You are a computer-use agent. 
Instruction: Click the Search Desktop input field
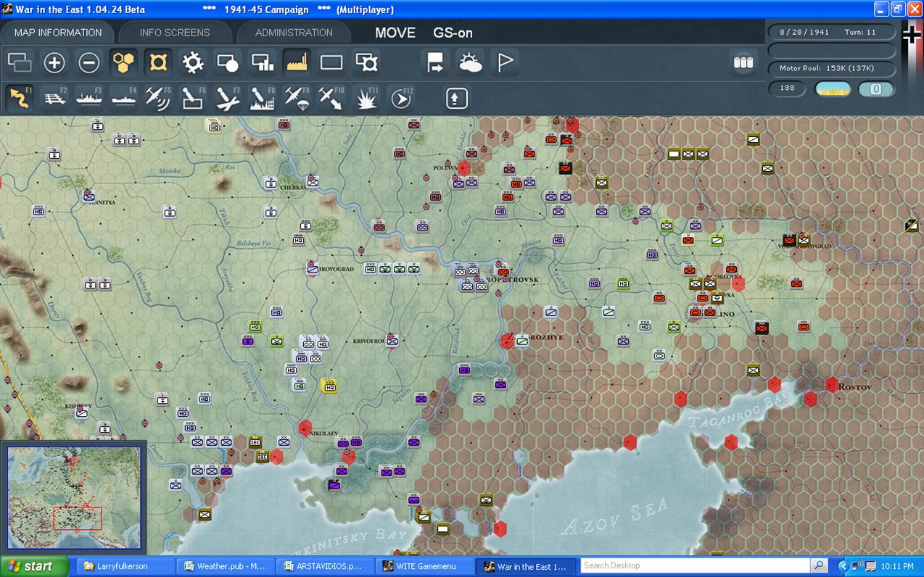click(x=695, y=565)
